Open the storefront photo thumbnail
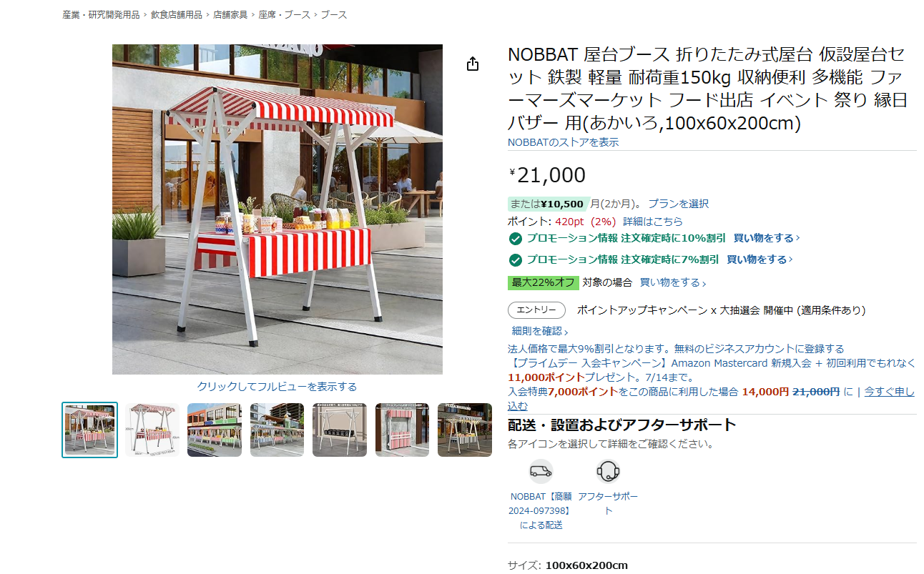The width and height of the screenshot is (924, 574). (215, 429)
